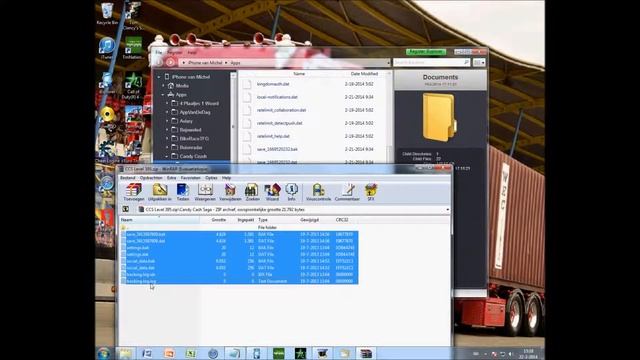Image resolution: width=640 pixels, height=360 pixels.
Task: Click the Weergeven (view) icon in WinRAR
Action: coord(205,192)
